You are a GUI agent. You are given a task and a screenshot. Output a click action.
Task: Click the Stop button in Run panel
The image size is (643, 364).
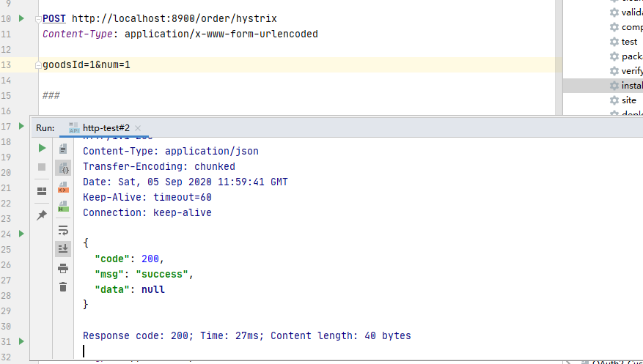[x=42, y=167]
